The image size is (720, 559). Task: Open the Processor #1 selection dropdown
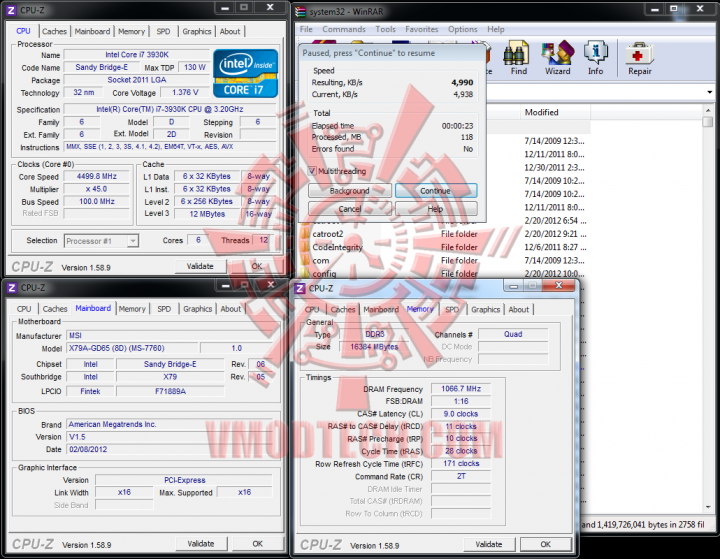pos(101,241)
